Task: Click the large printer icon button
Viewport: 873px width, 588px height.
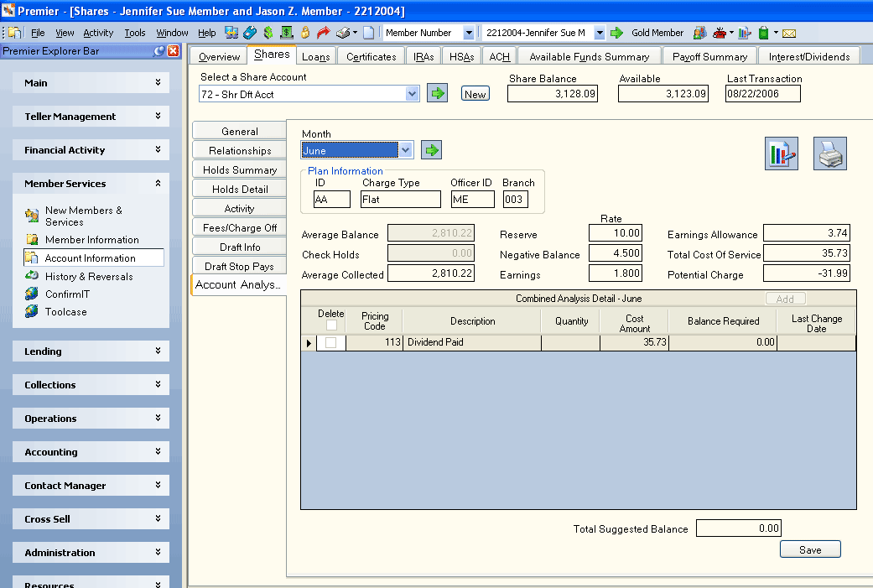Action: pos(830,154)
